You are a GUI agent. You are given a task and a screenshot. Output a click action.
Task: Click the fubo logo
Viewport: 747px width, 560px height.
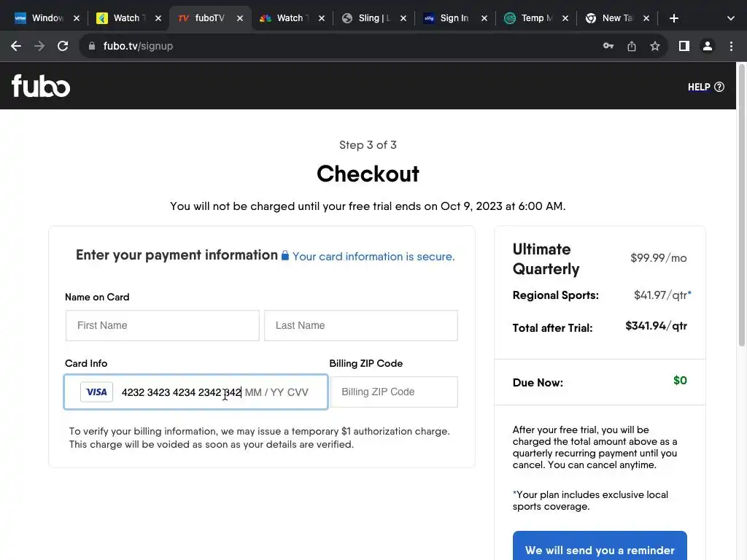tap(41, 86)
